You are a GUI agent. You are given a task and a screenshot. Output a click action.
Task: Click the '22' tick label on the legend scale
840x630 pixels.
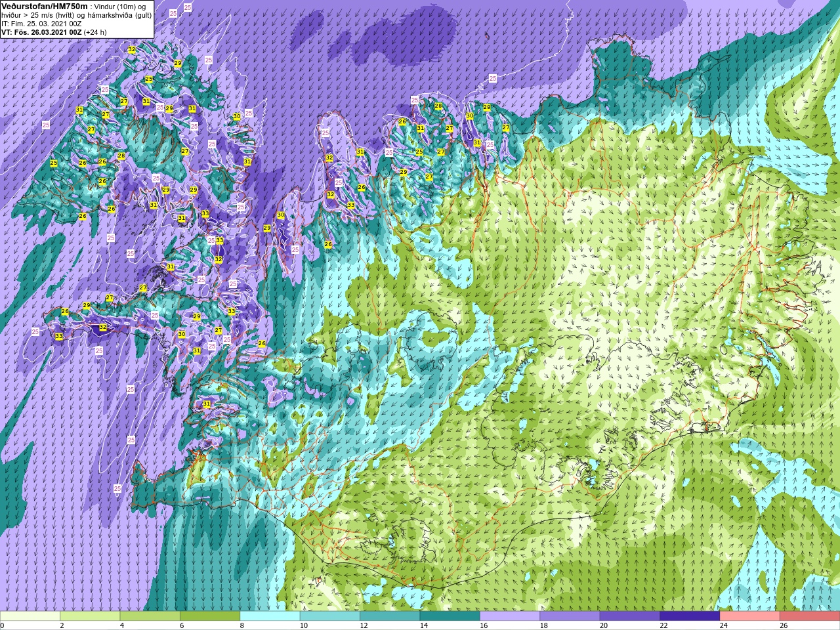(x=664, y=625)
